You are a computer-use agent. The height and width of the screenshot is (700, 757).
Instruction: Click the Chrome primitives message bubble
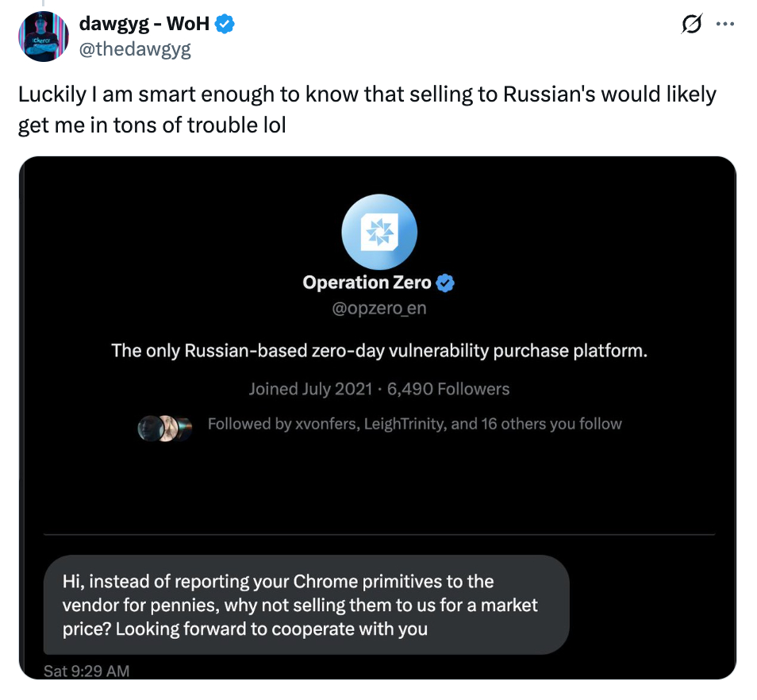tap(305, 605)
